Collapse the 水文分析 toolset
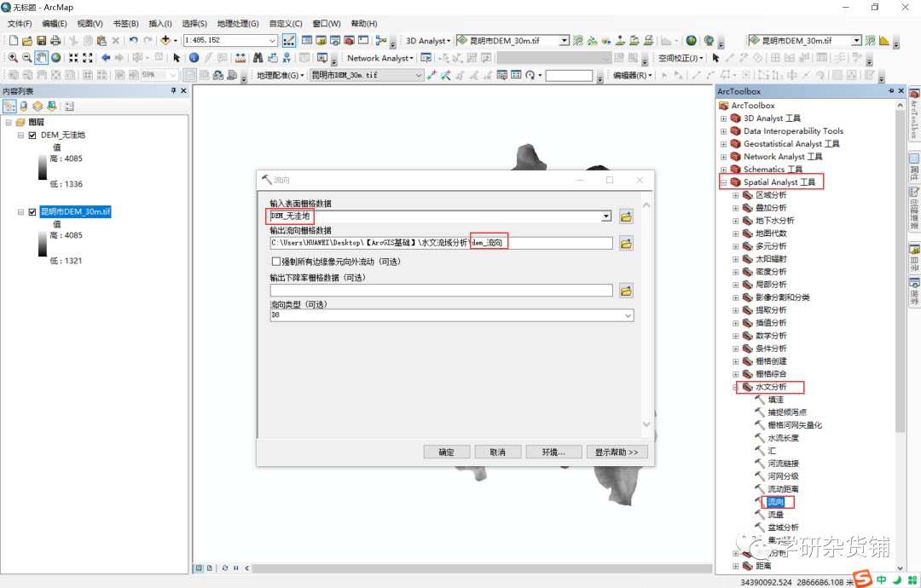This screenshot has height=588, width=921. tap(735, 387)
